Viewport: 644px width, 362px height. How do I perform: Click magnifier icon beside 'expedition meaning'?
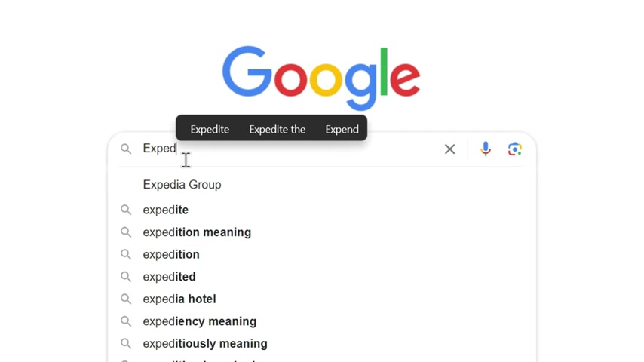coord(126,232)
